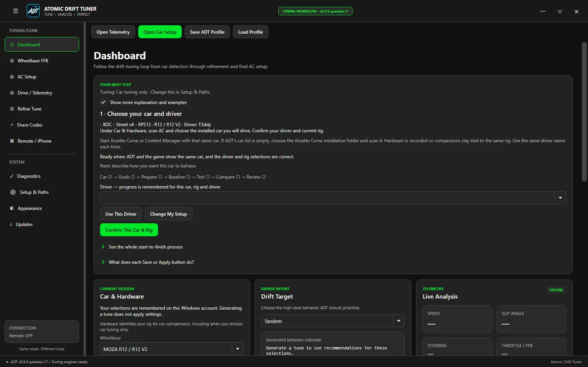Click the 'Same roads. Different lines.' tagline

[x=42, y=349]
